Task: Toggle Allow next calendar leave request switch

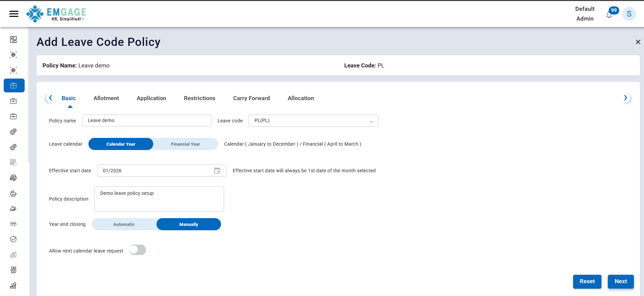Action: point(138,250)
